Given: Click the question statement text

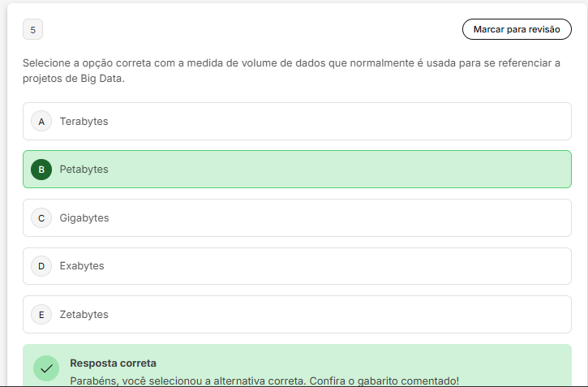Looking at the screenshot, I should pyautogui.click(x=291, y=71).
